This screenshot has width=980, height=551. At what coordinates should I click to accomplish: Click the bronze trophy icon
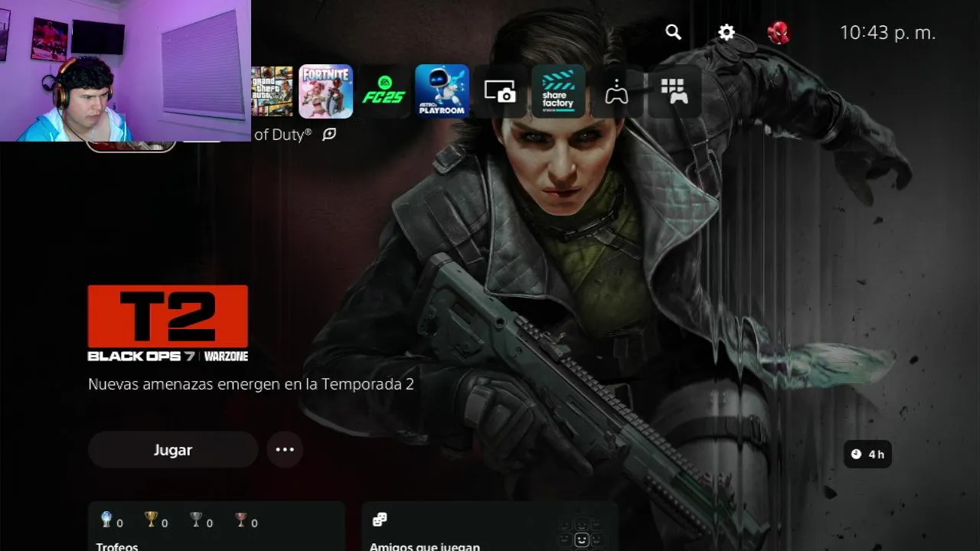(241, 520)
